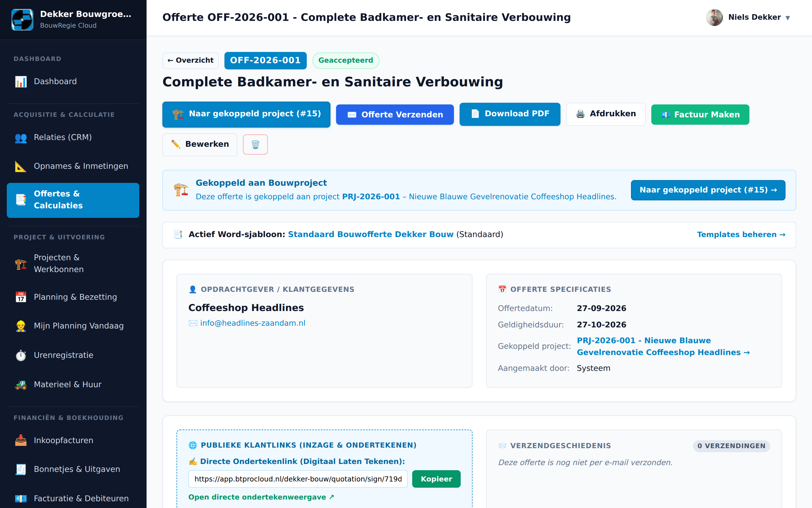This screenshot has width=812, height=508.
Task: Click the Relaties (CRM) people icon
Action: tap(21, 138)
